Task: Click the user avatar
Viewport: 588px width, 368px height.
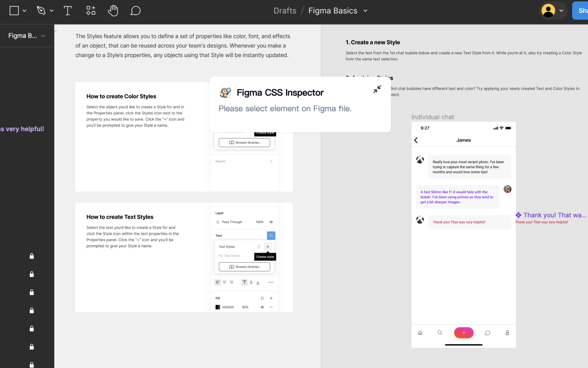Action: pyautogui.click(x=548, y=11)
